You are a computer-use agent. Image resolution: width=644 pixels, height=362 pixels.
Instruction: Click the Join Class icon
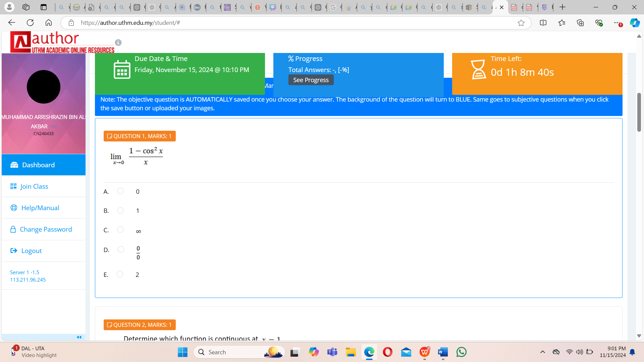coord(13,186)
